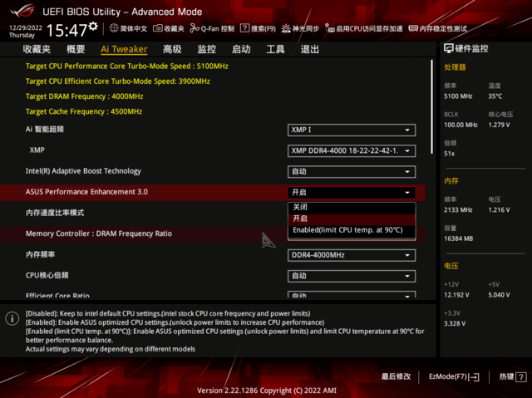Screen dimensions: 532x398
Task: Click 内存稳定性测试 label
Action: (x=443, y=28)
